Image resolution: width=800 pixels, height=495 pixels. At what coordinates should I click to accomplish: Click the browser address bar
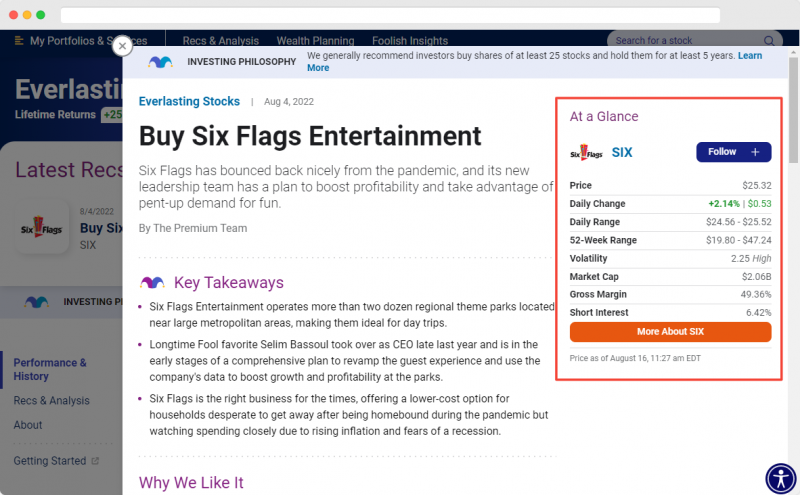tap(390, 15)
